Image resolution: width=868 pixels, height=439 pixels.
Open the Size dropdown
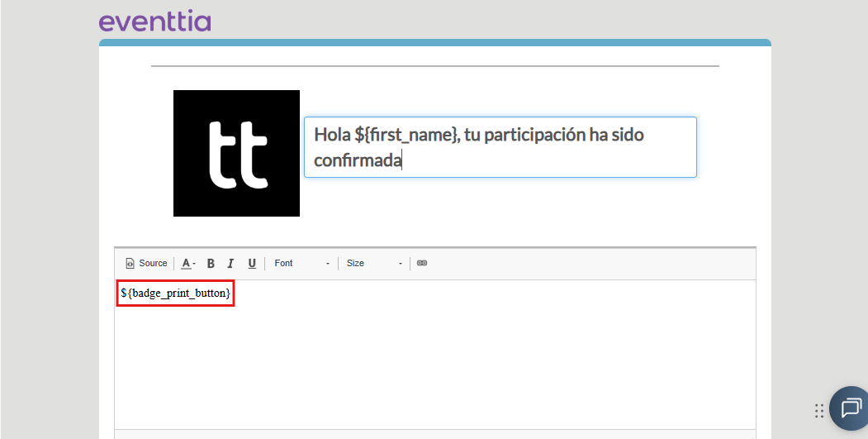point(374,263)
